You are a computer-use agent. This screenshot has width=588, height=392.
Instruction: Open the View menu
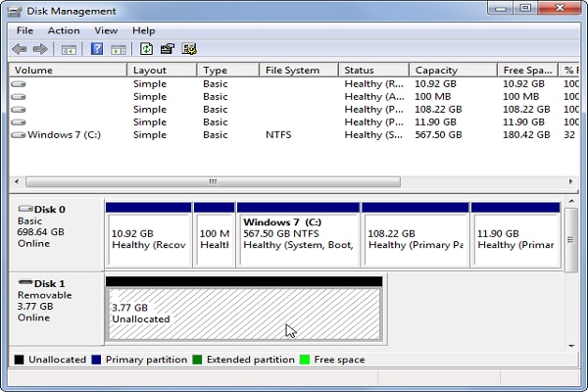106,30
